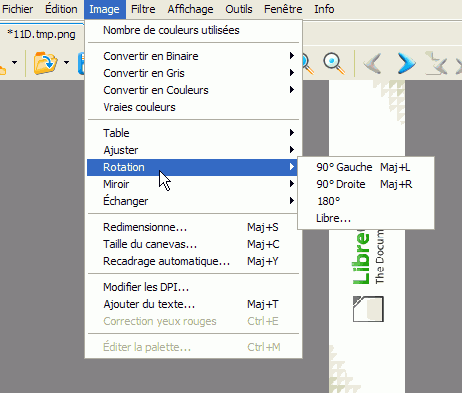Expand the Convertir en Binaire submenu

[193, 56]
